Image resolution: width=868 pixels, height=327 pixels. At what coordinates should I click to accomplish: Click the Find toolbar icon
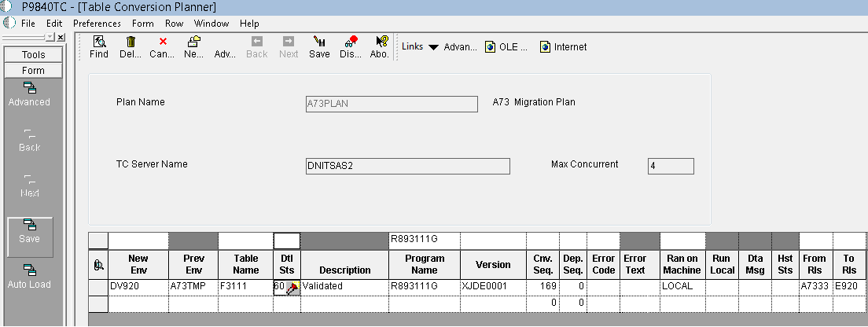[x=99, y=42]
